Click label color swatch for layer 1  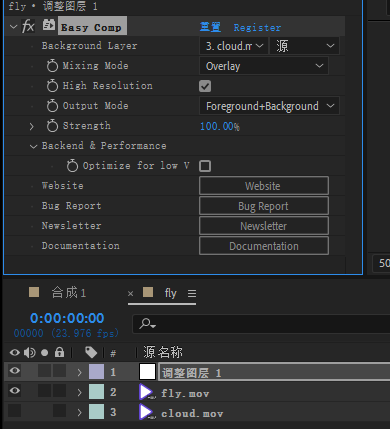pos(96,371)
